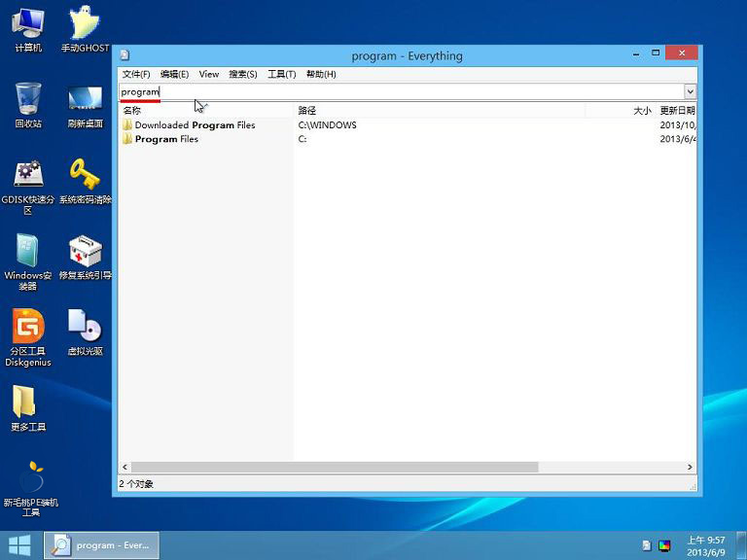The width and height of the screenshot is (747, 560).
Task: Click the 'C:' path cell
Action: point(302,139)
